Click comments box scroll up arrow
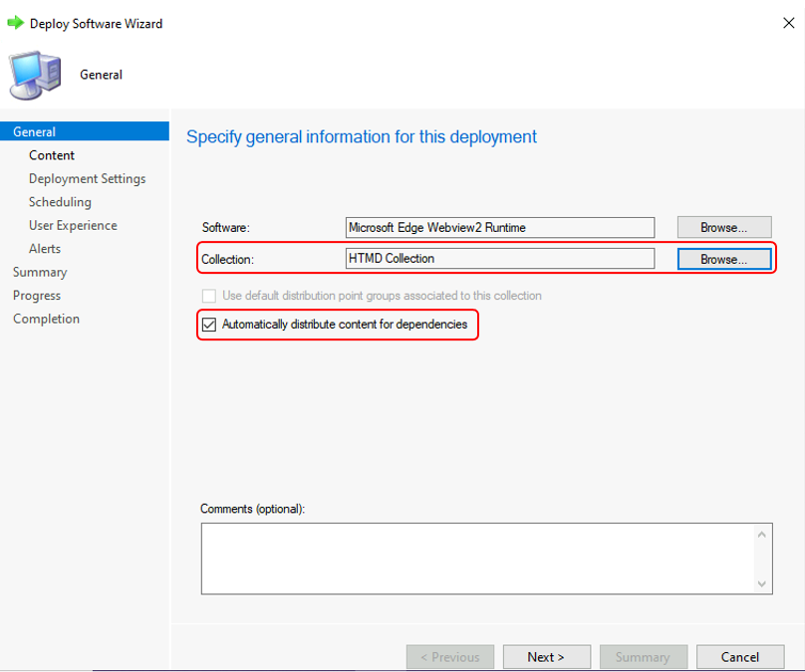The image size is (805, 672). pos(762,535)
